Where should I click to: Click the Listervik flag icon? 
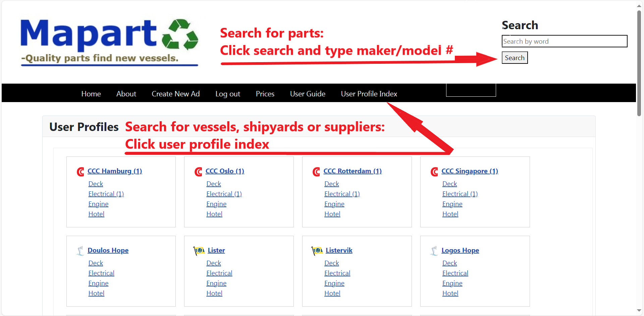pos(317,251)
